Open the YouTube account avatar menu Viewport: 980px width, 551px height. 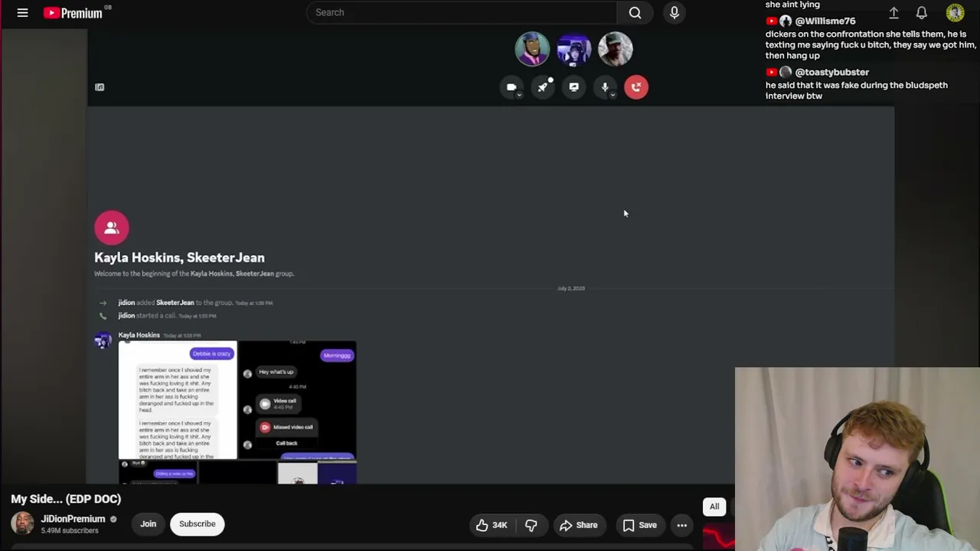(x=955, y=12)
